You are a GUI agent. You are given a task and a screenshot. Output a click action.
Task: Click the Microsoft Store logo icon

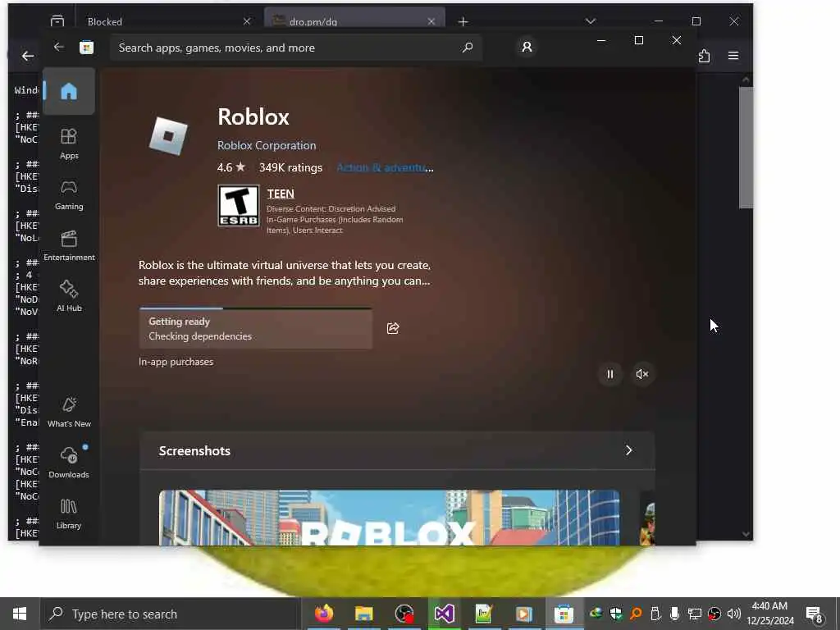coord(86,48)
